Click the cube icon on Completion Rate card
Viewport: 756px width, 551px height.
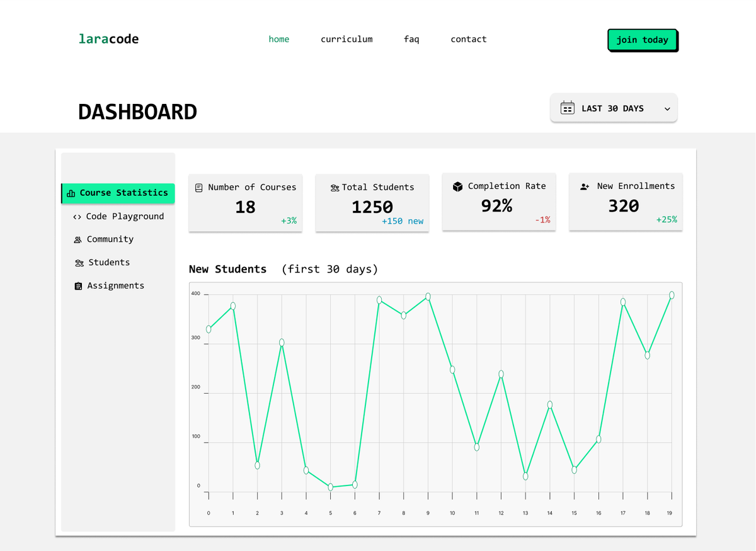458,186
